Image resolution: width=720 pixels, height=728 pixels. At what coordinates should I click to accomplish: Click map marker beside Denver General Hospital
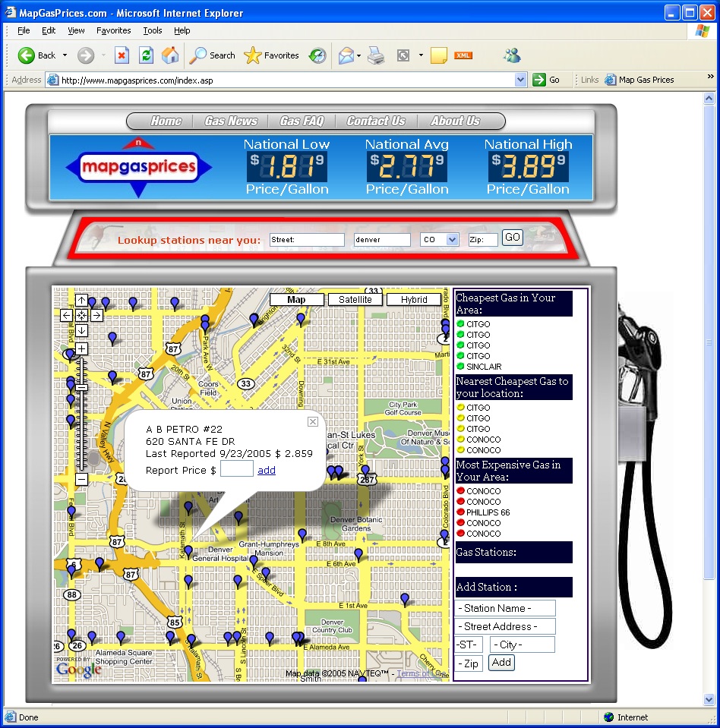pos(188,551)
